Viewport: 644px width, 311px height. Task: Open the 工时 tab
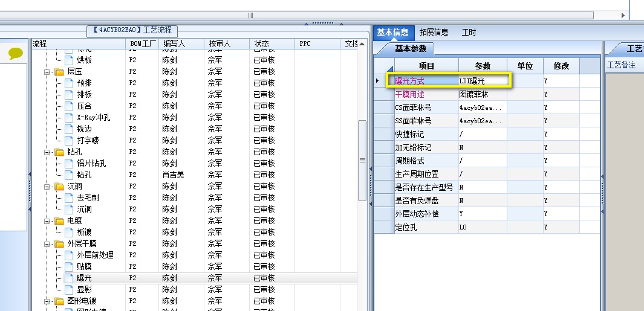[469, 33]
